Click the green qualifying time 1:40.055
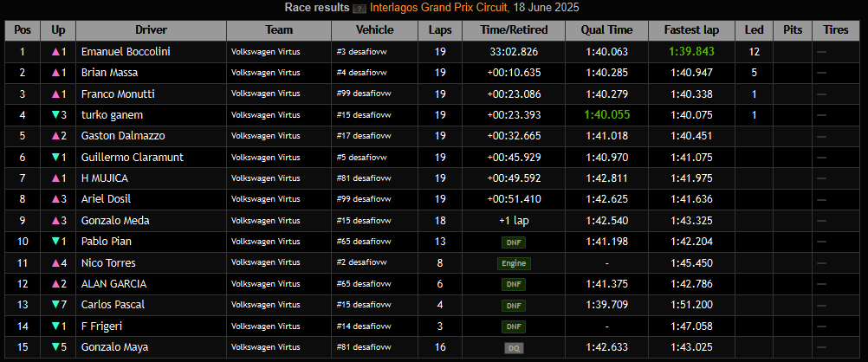 coord(607,115)
